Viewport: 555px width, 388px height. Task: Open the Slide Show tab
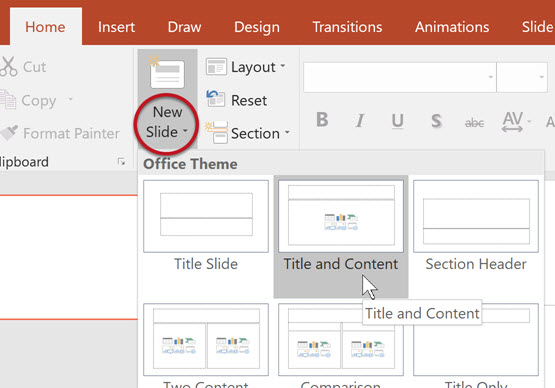coord(537,27)
